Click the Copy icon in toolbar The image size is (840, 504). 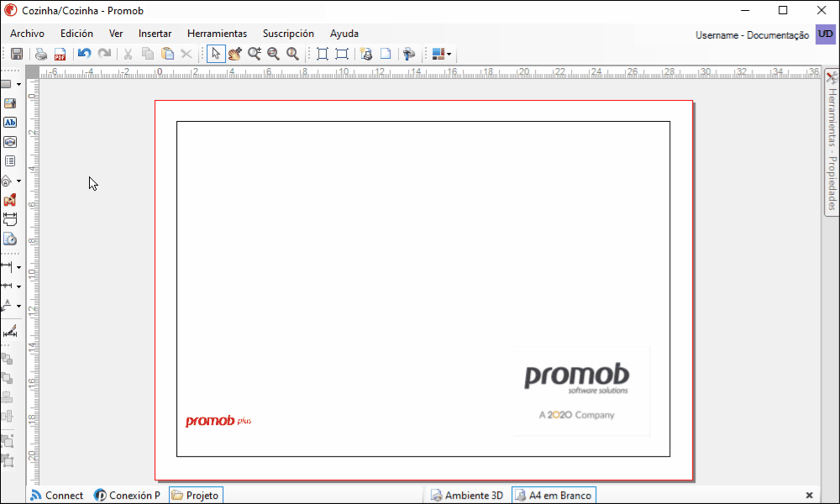(147, 54)
